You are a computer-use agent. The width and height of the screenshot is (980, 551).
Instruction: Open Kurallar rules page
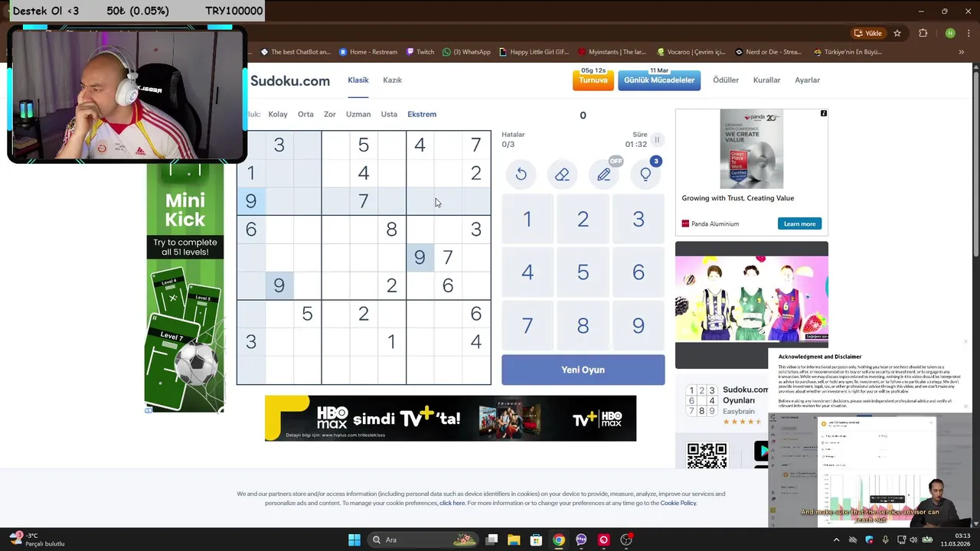coord(766,80)
